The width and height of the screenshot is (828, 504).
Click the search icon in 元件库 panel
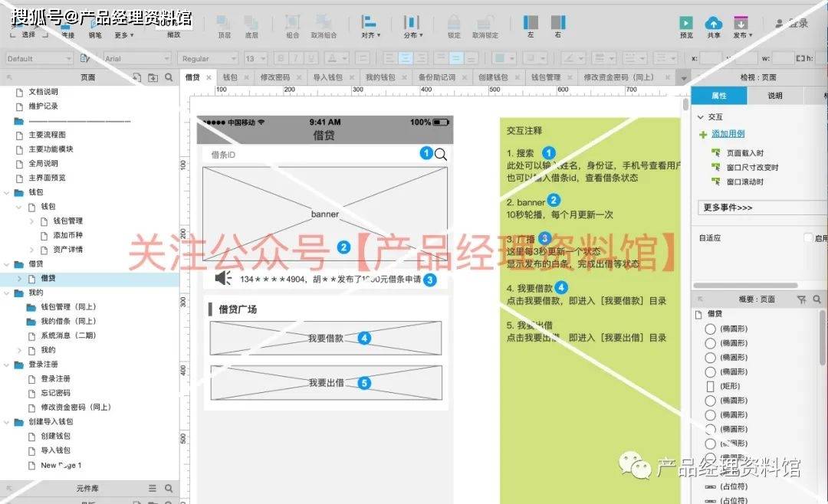coord(169,488)
